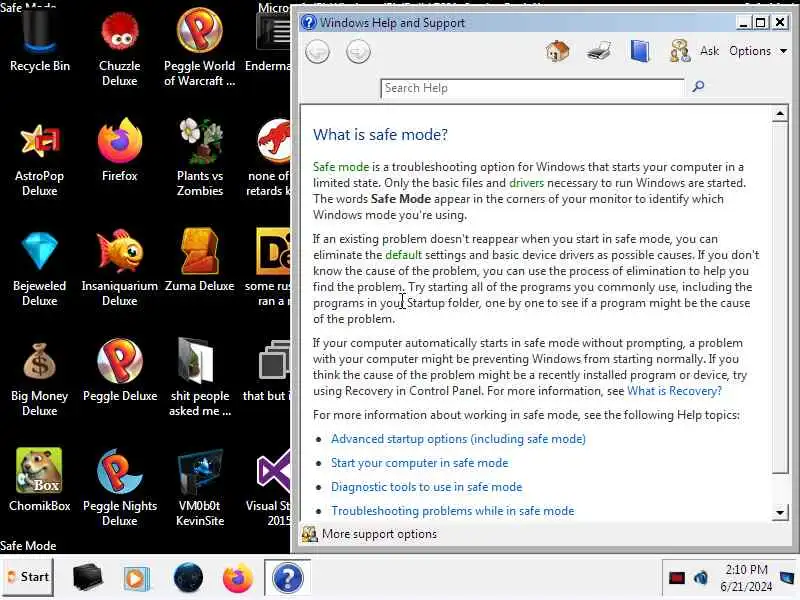Select the Insaniquarium Deluxe icon
This screenshot has height=600, width=800.
119,268
